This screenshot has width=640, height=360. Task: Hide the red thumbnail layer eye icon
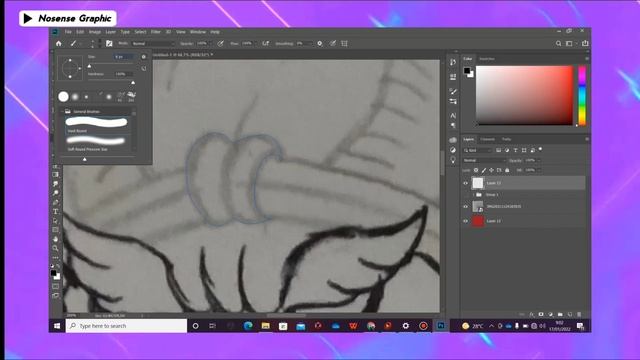pyautogui.click(x=465, y=221)
